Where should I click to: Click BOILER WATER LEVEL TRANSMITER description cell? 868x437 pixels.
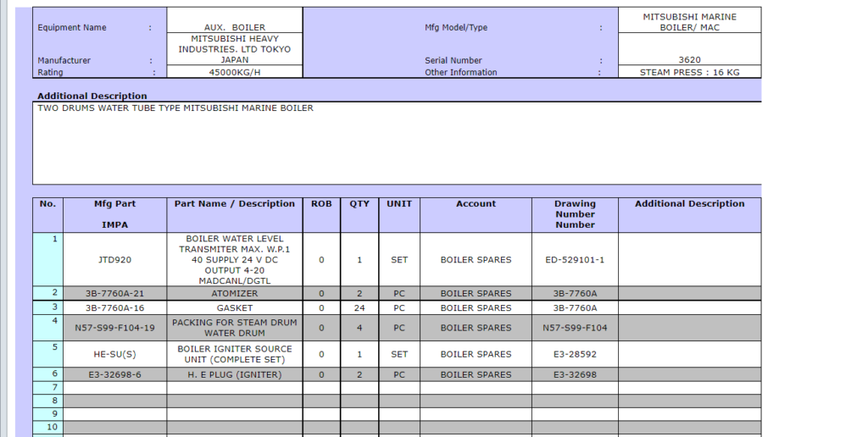click(235, 259)
